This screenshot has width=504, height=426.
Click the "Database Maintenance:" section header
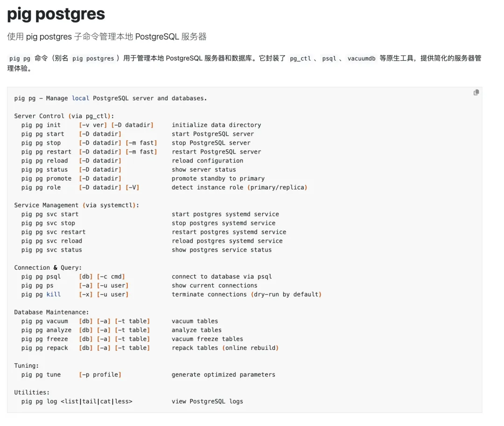[x=51, y=312]
